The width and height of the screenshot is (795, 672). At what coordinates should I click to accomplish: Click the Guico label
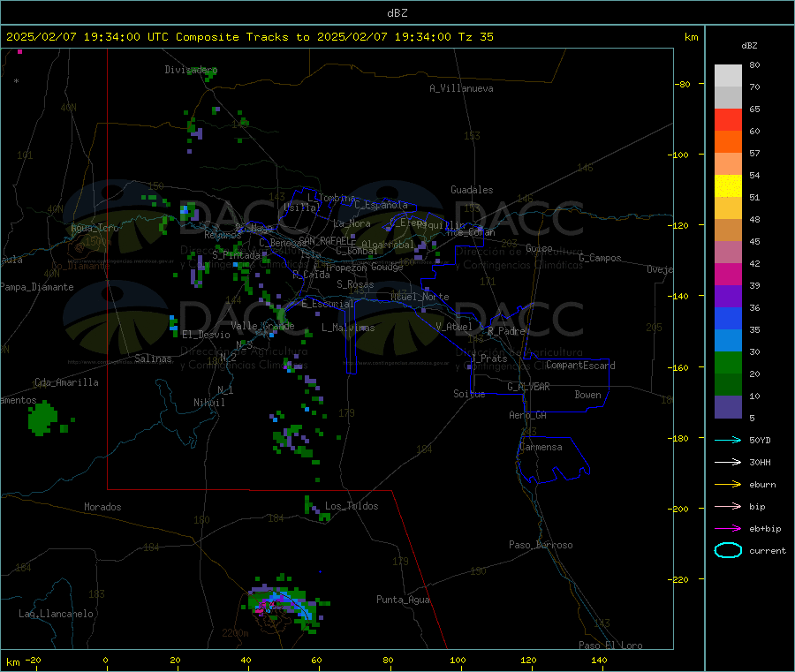point(539,248)
